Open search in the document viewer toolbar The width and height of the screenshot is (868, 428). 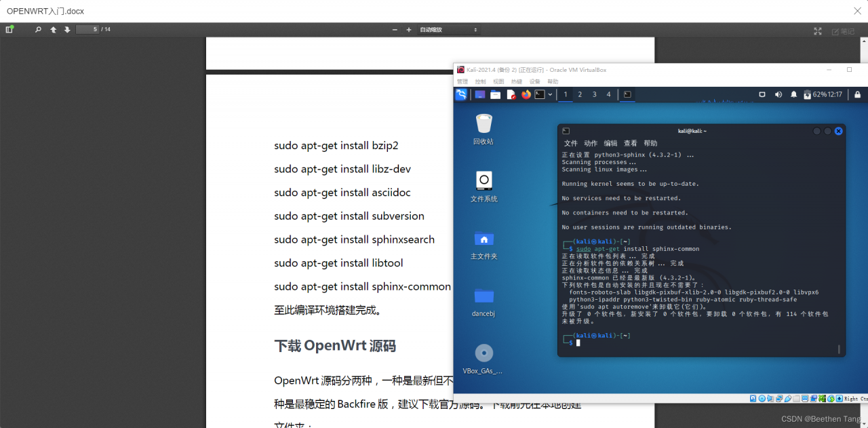pyautogui.click(x=38, y=30)
